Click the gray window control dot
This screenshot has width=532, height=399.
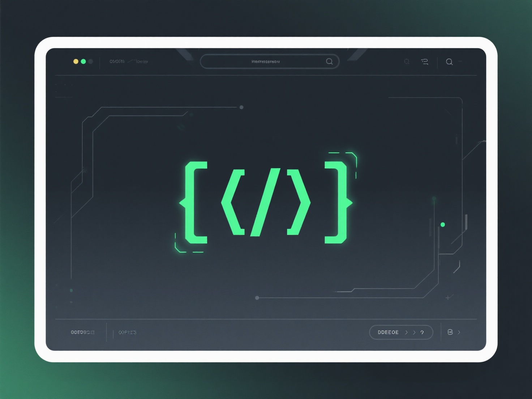pos(91,61)
